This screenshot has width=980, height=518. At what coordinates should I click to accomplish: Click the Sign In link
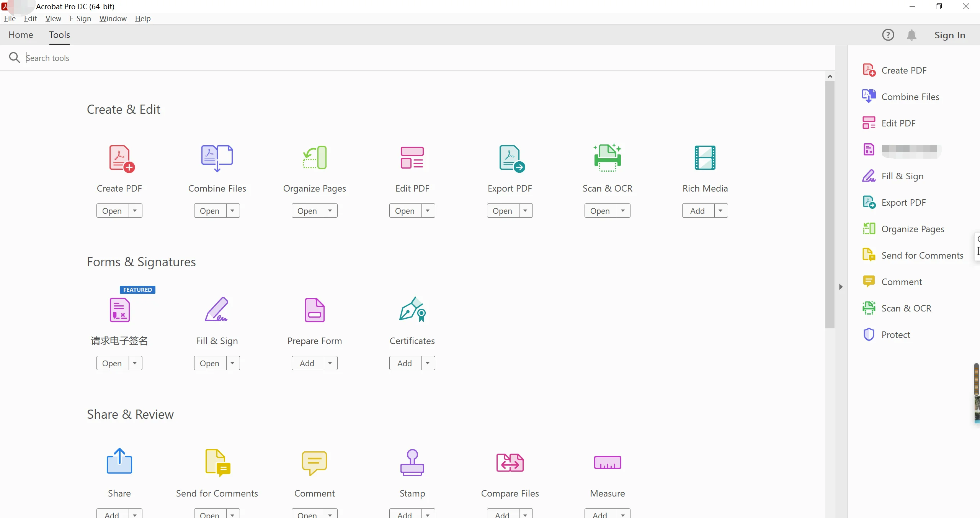point(949,35)
